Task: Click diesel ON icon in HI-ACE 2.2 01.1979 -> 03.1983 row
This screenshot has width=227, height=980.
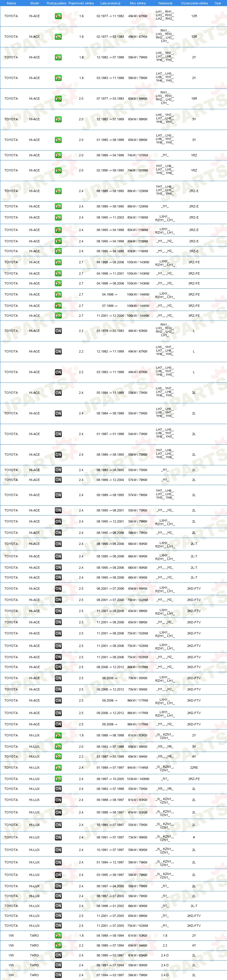Action: [x=58, y=331]
